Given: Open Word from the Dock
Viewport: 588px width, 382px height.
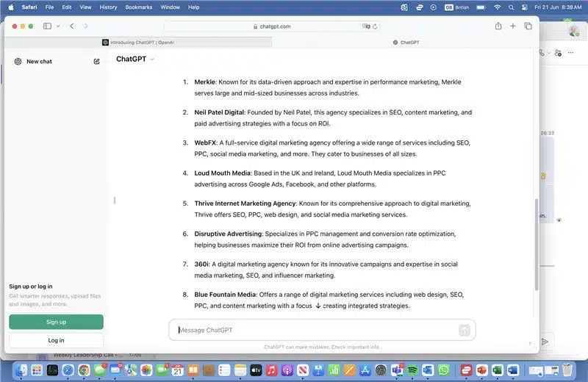Looking at the screenshot, I should click(513, 370).
